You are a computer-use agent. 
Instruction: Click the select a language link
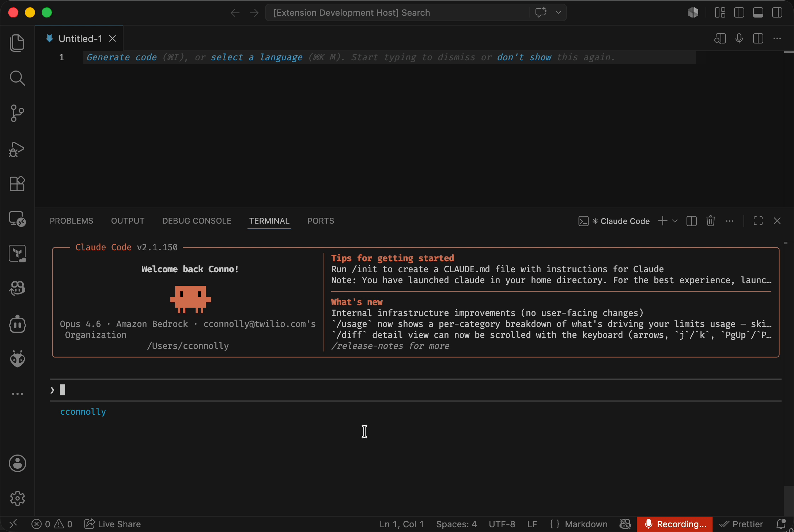(257, 57)
